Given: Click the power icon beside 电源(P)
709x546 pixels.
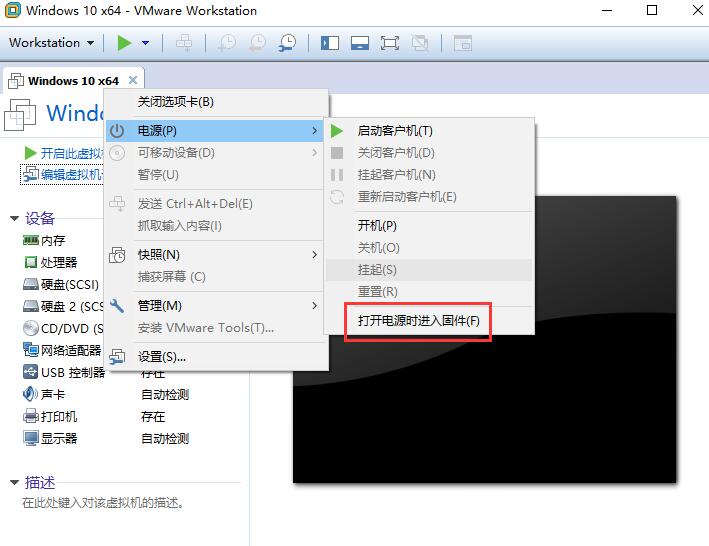Looking at the screenshot, I should click(x=117, y=131).
